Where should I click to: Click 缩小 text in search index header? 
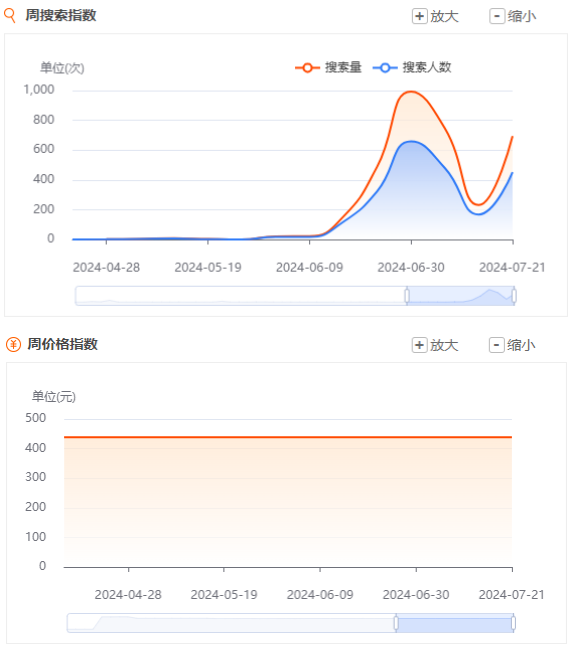click(x=522, y=16)
